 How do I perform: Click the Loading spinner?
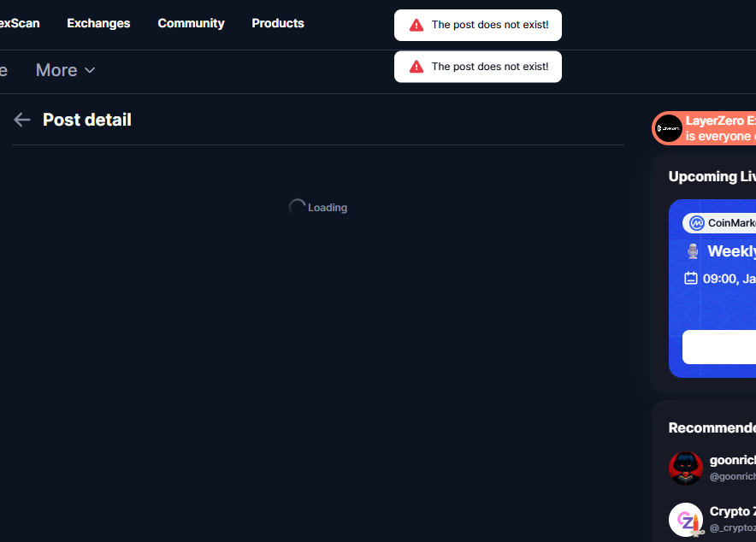297,207
